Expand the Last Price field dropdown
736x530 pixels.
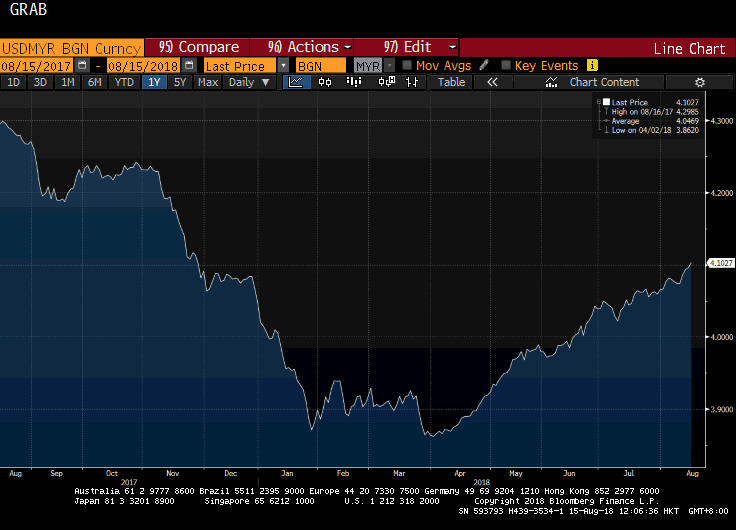coord(283,65)
